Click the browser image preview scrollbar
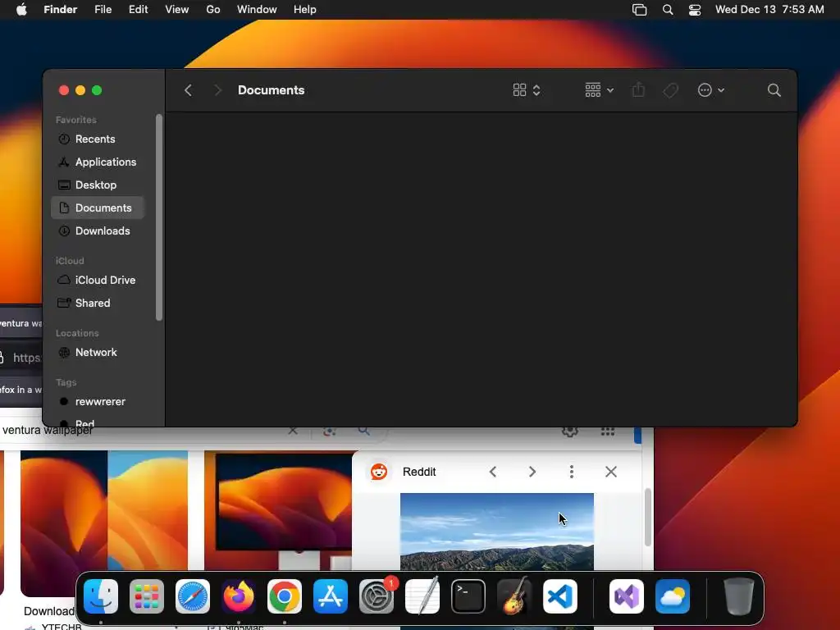This screenshot has height=630, width=840. [648, 518]
